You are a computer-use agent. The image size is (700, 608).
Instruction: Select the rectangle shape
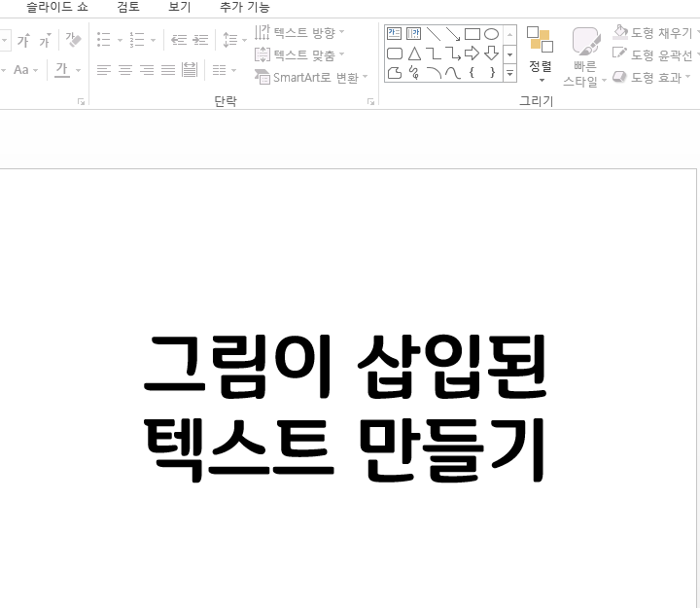[x=472, y=34]
